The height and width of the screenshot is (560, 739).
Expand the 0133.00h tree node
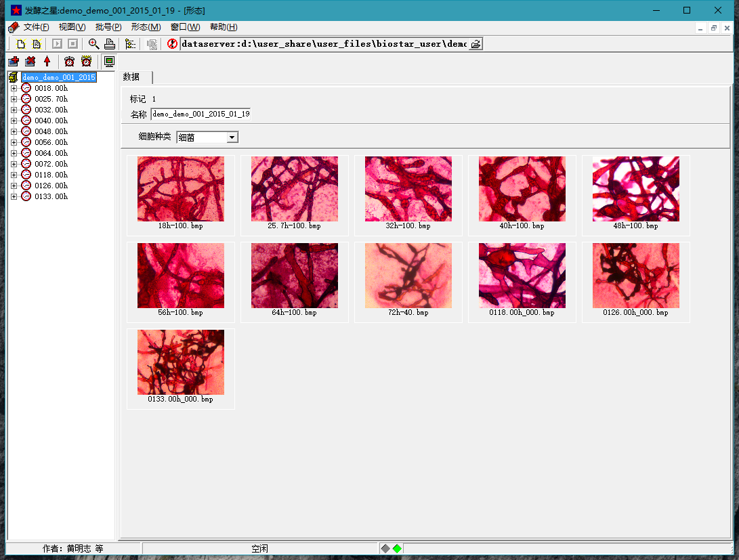coord(14,196)
